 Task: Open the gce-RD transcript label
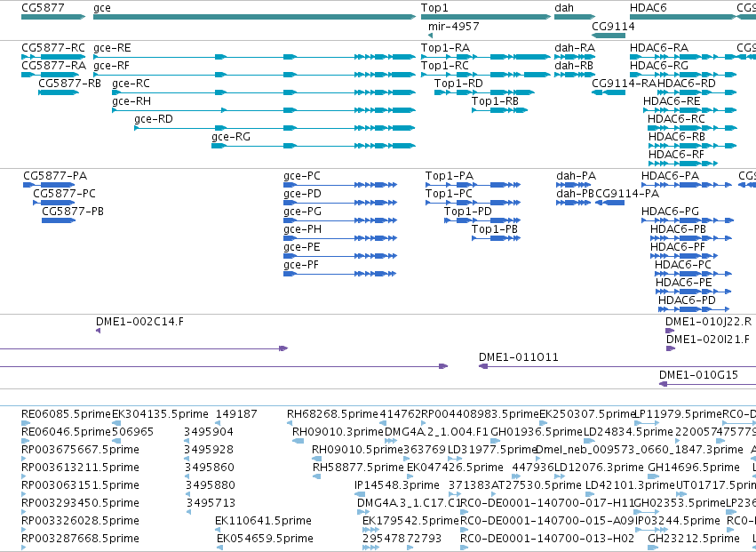coord(154,119)
